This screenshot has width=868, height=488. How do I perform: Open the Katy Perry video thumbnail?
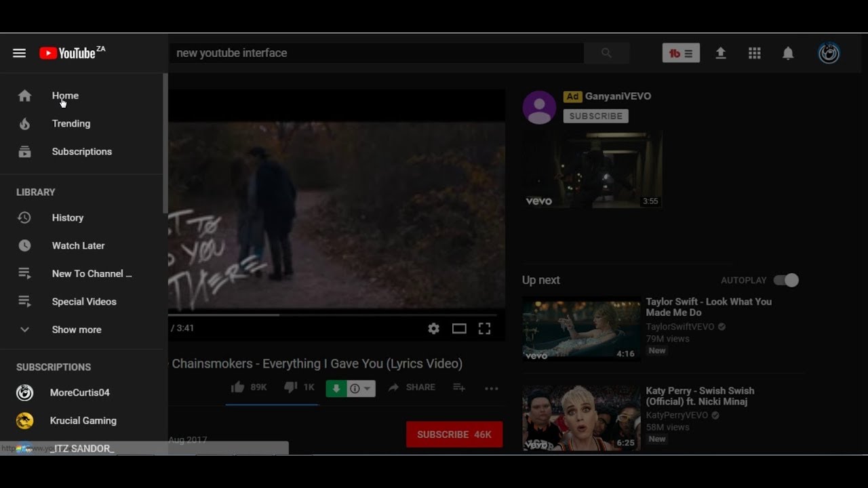coord(581,418)
